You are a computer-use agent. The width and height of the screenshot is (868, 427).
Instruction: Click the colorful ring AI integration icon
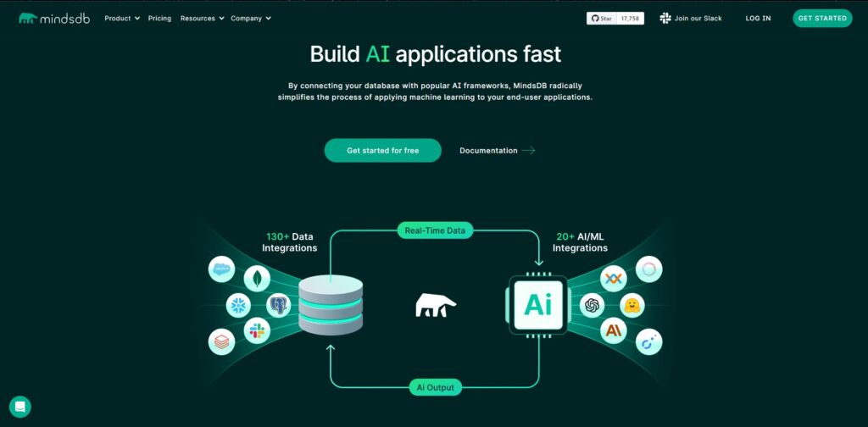(648, 269)
